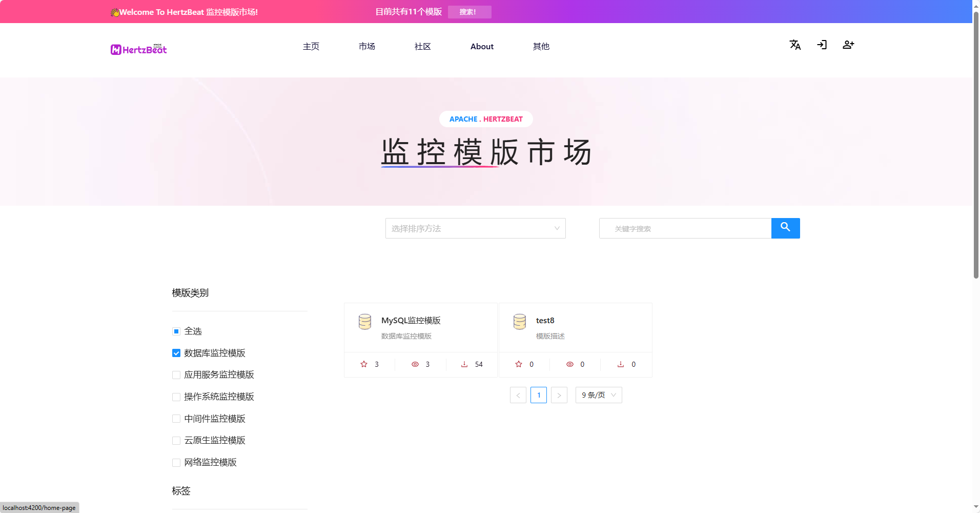
Task: Click the star icon on MySQL监控模版 card
Action: [364, 364]
